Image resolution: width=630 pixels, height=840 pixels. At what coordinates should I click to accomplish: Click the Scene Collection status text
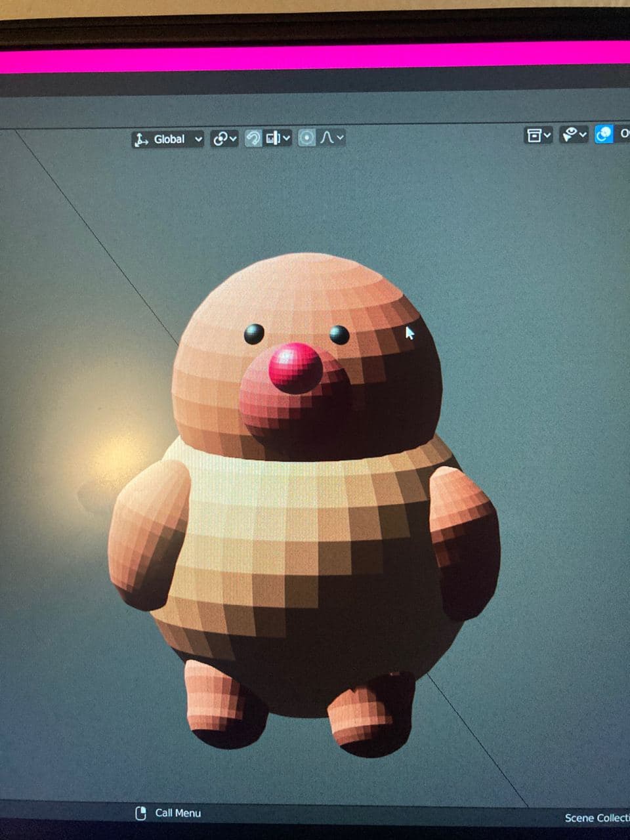click(597, 818)
